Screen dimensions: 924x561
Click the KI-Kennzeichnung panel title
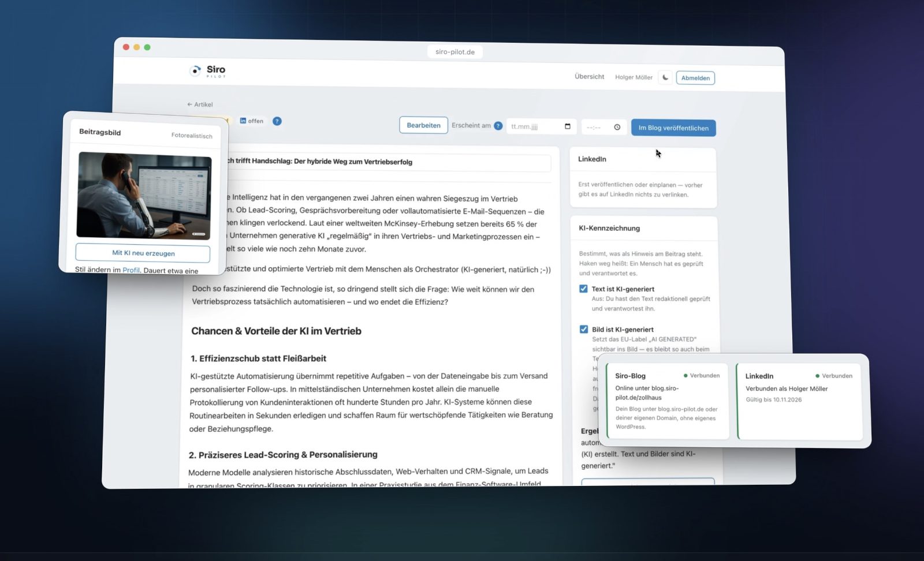coord(609,228)
